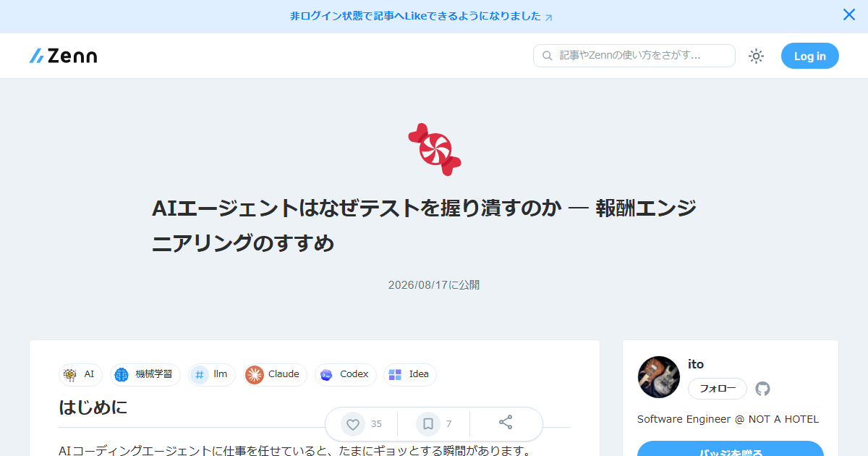
Task: Toggle light/dark theme sun icon
Action: pos(756,56)
